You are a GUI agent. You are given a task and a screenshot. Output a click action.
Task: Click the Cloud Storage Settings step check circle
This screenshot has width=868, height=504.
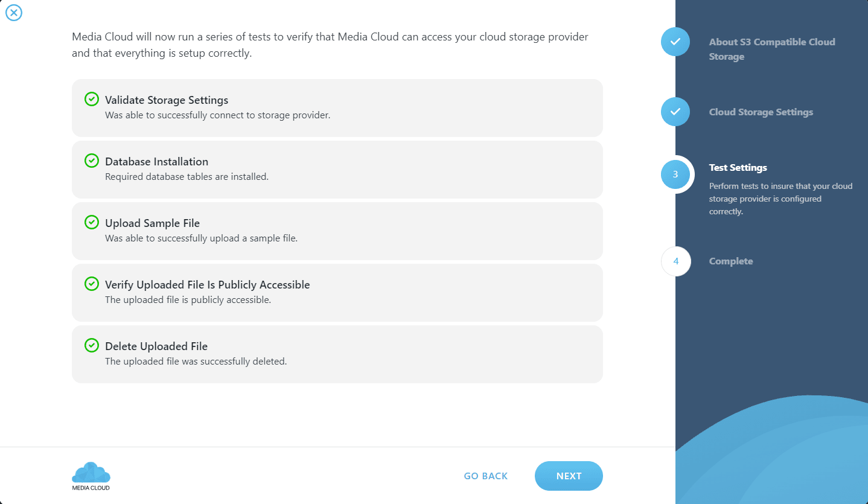point(675,112)
